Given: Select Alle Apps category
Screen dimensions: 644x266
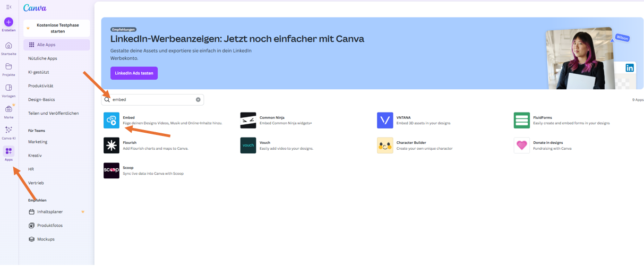Looking at the screenshot, I should (56, 45).
